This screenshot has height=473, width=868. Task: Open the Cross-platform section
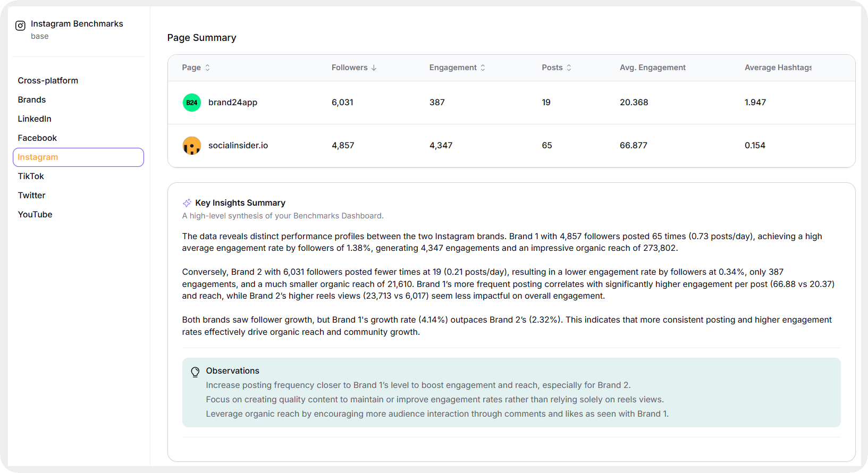tap(48, 81)
